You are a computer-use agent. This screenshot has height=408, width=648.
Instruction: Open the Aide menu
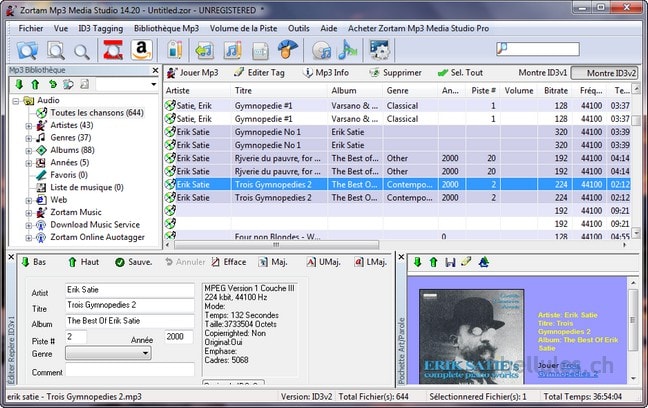[x=329, y=29]
